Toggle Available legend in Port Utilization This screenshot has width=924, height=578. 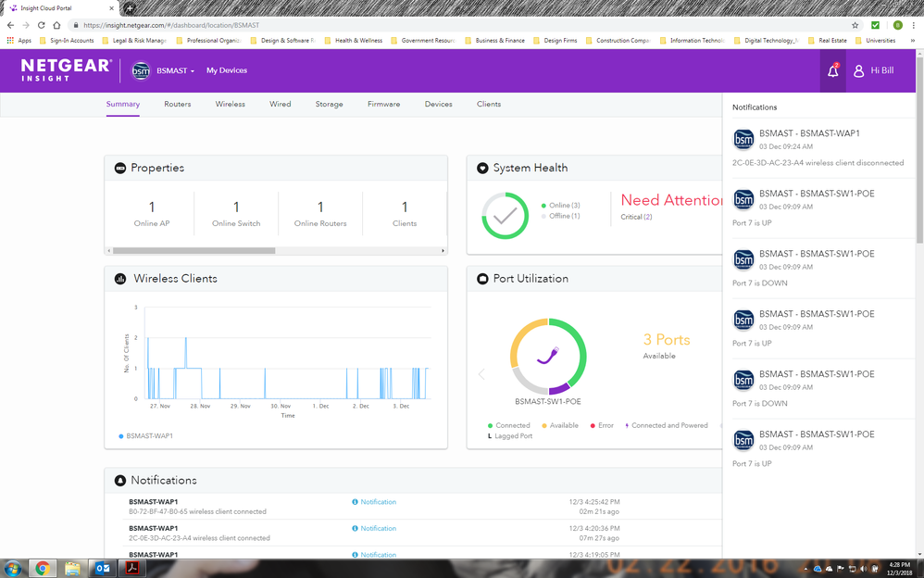coord(560,426)
